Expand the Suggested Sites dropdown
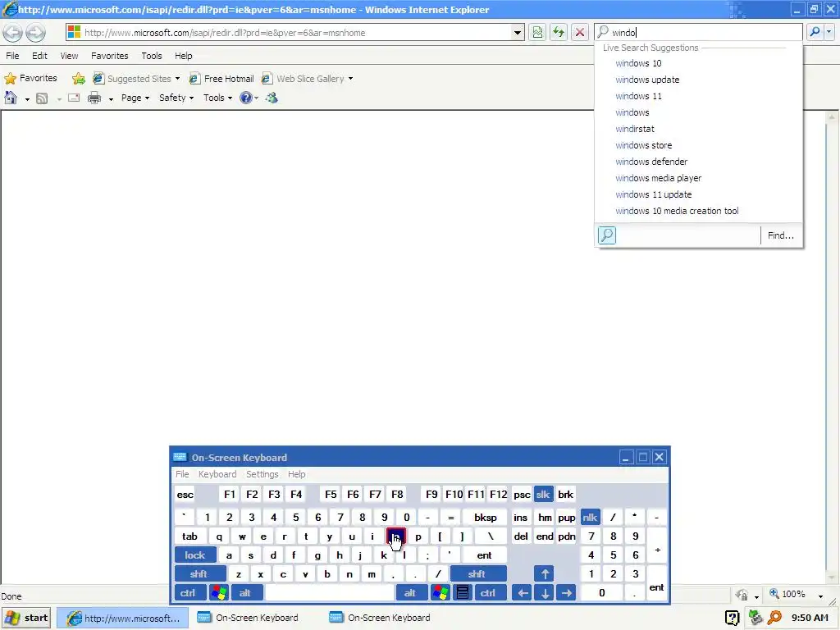The width and height of the screenshot is (840, 630). [x=177, y=79]
